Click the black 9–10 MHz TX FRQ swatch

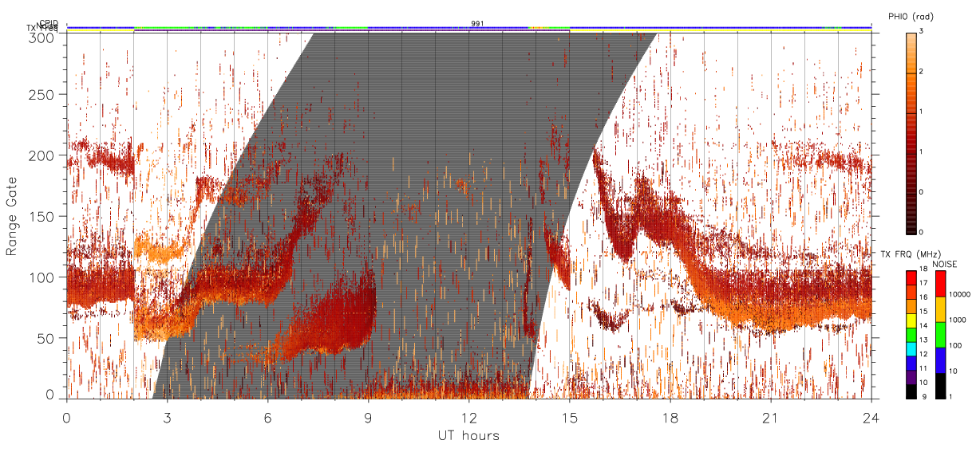tap(911, 391)
